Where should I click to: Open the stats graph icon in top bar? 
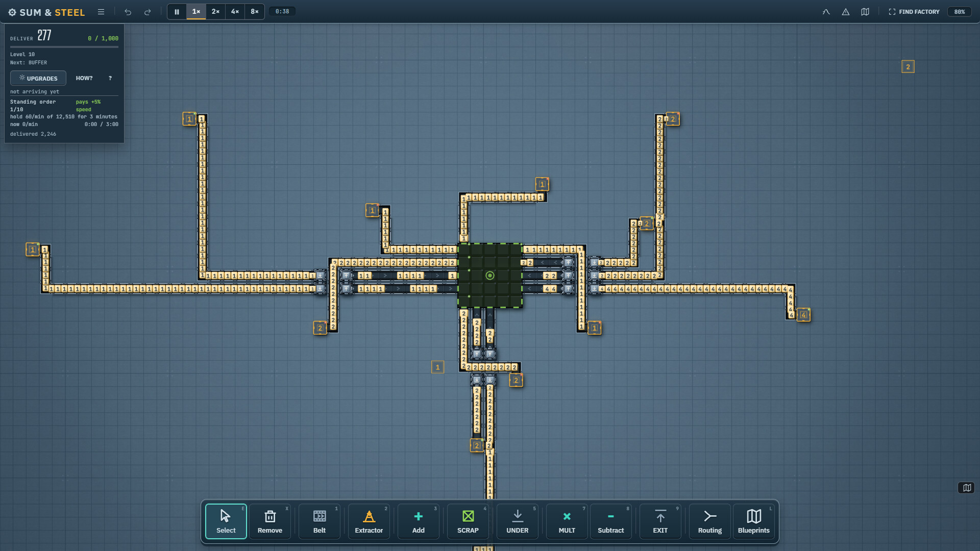coord(826,12)
